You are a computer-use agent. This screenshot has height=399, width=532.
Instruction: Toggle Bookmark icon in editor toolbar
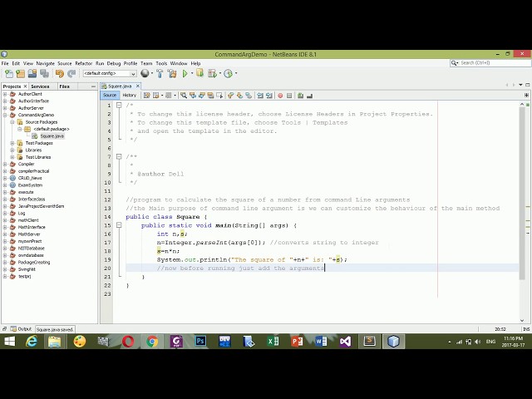click(x=249, y=96)
